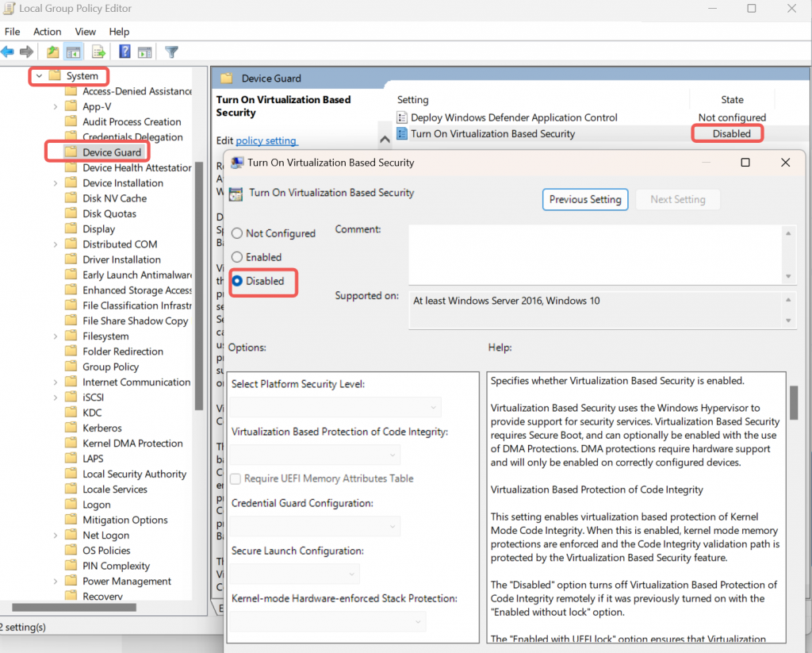Open the Select Platform Security Level dropdown
This screenshot has height=653, width=812.
[x=335, y=407]
